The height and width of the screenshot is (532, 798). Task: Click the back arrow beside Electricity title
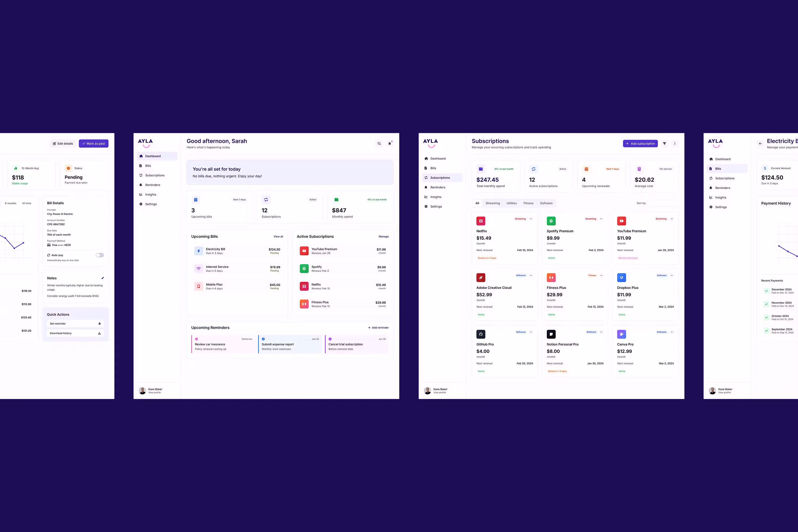(760, 144)
